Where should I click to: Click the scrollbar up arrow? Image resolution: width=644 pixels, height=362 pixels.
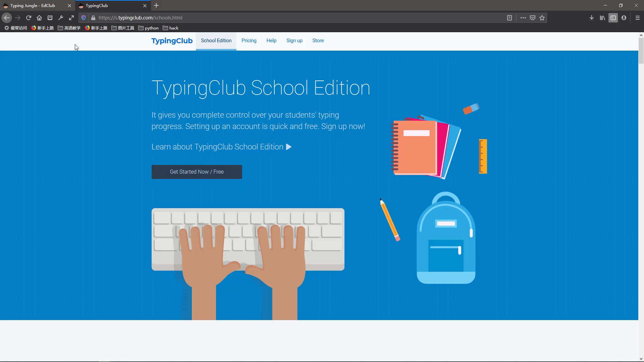(641, 35)
